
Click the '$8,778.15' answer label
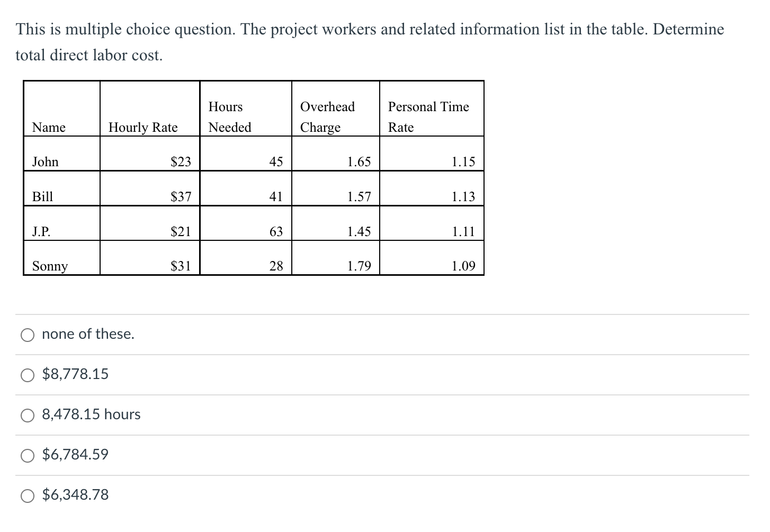pyautogui.click(x=75, y=374)
